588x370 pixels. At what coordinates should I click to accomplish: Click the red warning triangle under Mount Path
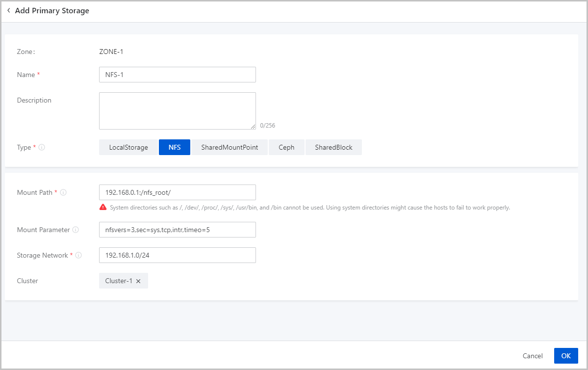103,207
